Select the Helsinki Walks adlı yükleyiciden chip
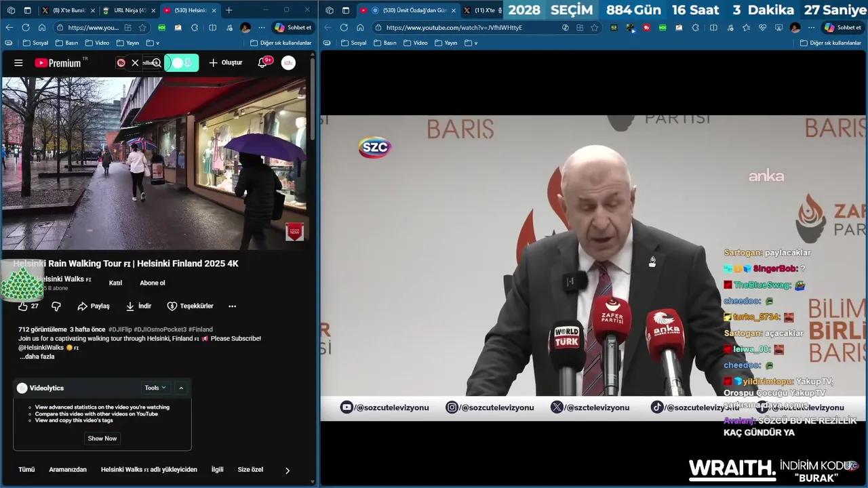The height and width of the screenshot is (488, 868). pyautogui.click(x=149, y=469)
